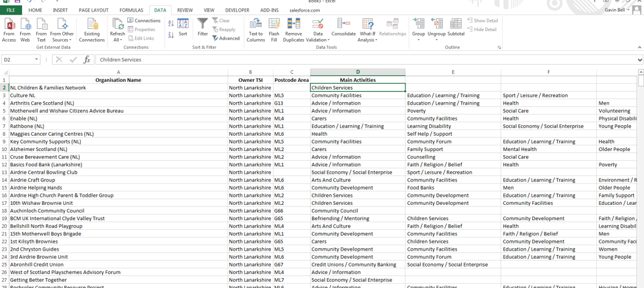This screenshot has height=288, width=644.
Task: Select postcode cell G13
Action: click(292, 103)
